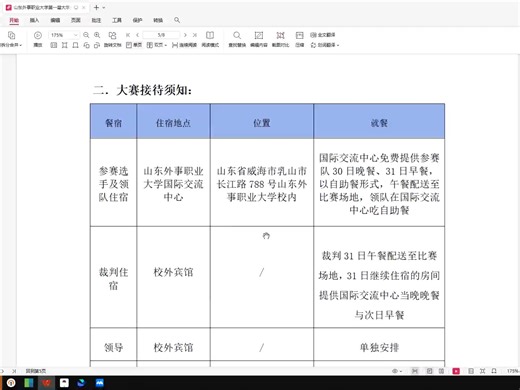Rotate the page counterclockwise
The height and width of the screenshot is (390, 520).
point(86,45)
